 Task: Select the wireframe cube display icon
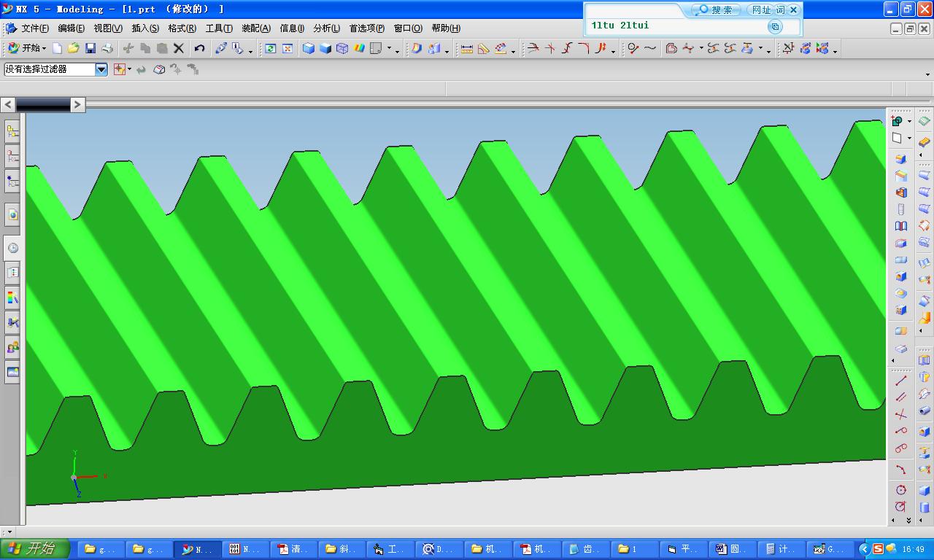click(x=341, y=49)
